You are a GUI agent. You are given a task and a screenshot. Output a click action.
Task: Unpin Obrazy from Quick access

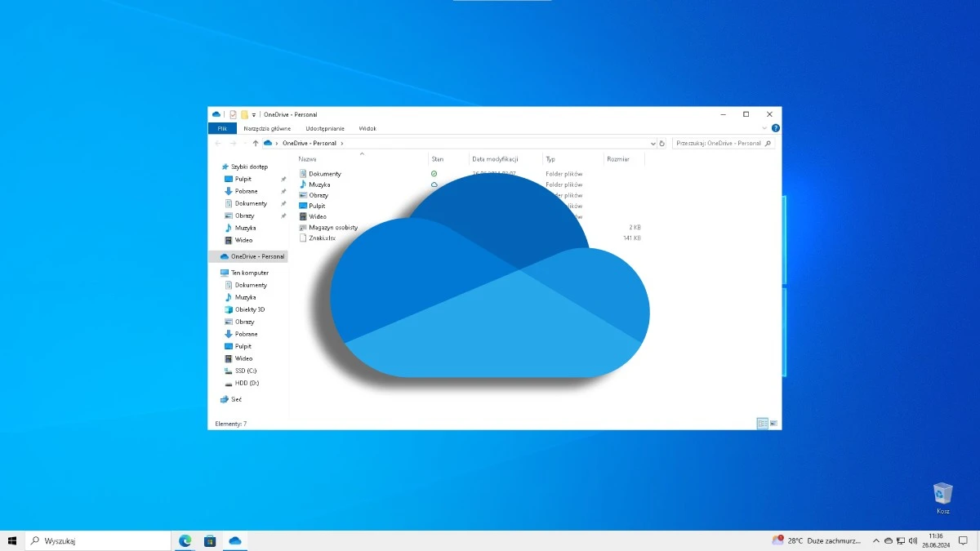pos(283,216)
